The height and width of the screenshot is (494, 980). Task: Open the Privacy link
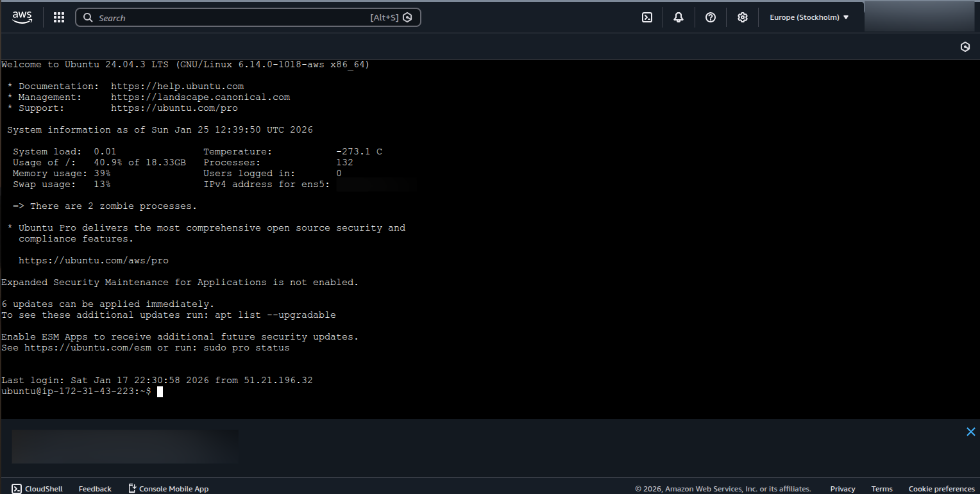pyautogui.click(x=842, y=488)
